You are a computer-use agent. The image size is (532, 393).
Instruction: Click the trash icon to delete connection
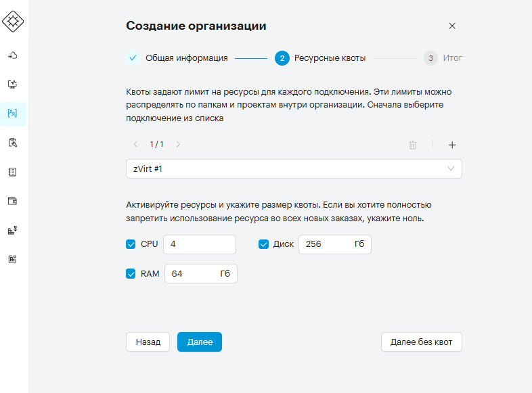point(413,145)
